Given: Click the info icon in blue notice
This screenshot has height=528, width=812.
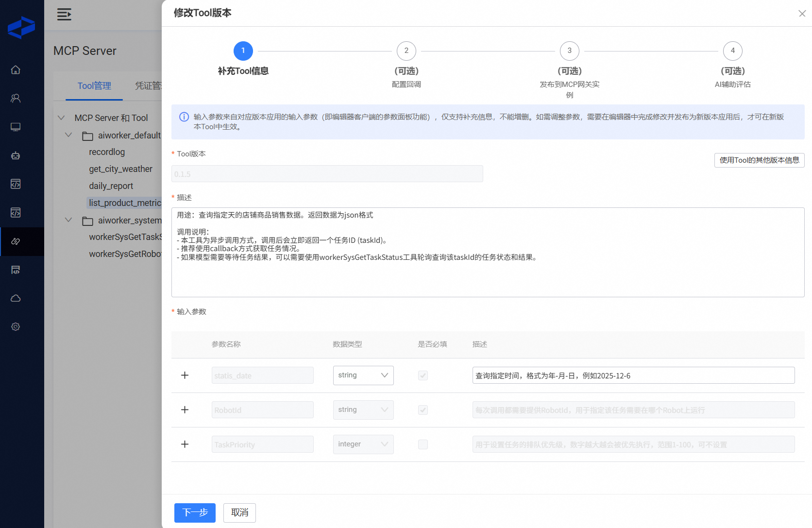Looking at the screenshot, I should (184, 117).
